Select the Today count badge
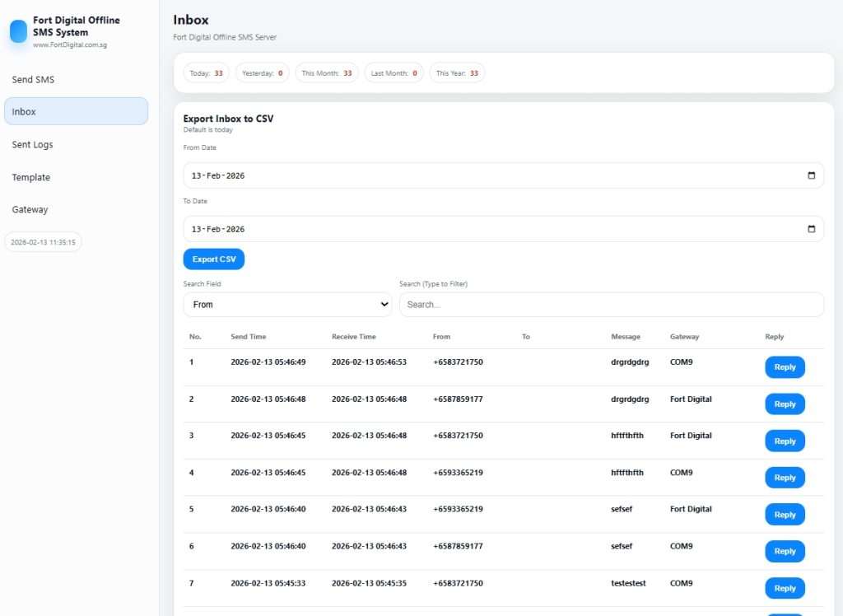The image size is (843, 616). pos(206,73)
